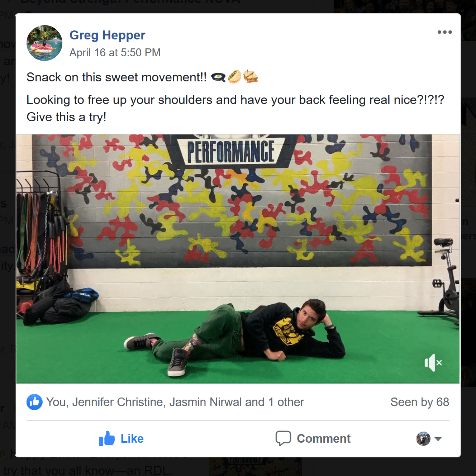This screenshot has width=476, height=476.
Task: Click the Snack on this sweet movement text
Action: click(116, 77)
